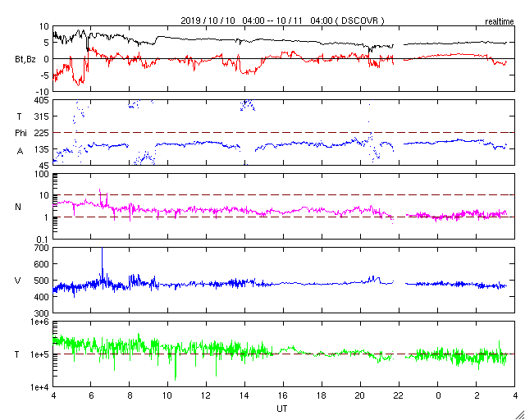This screenshot has height=420, width=525.
Task: Click the 'N' density axis label
Action: click(x=18, y=207)
